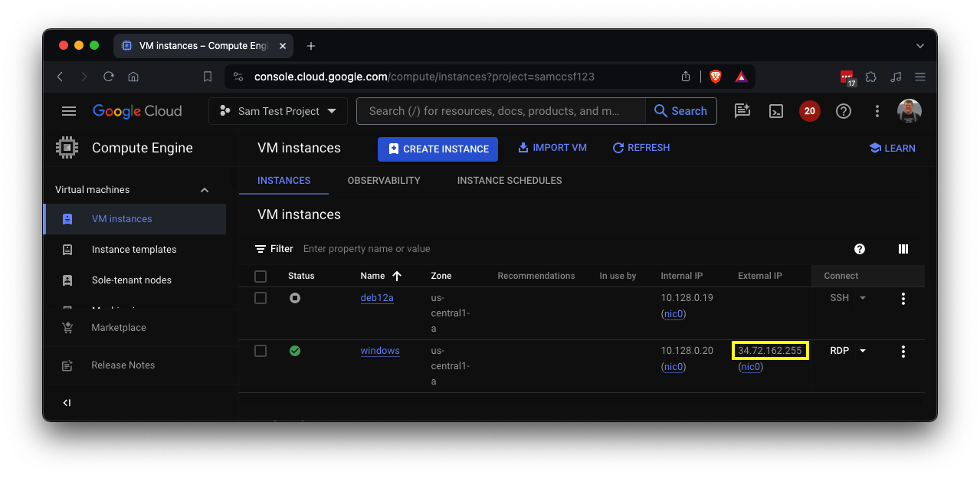Collapse the side navigation panel
This screenshot has height=478, width=980.
[x=67, y=403]
